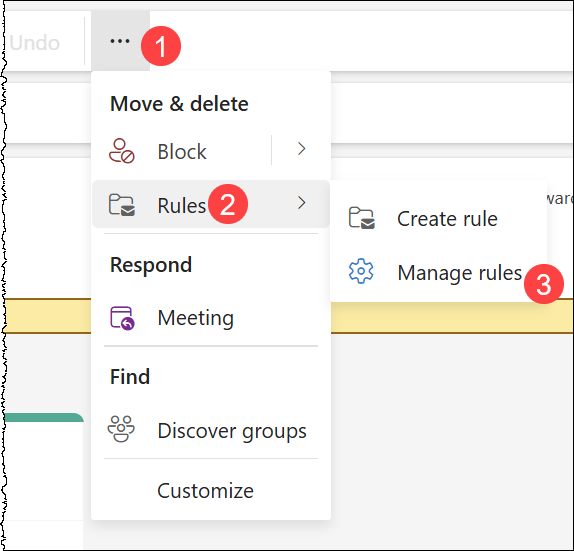Click the Respond section heading
This screenshot has height=551, width=574.
tap(151, 265)
